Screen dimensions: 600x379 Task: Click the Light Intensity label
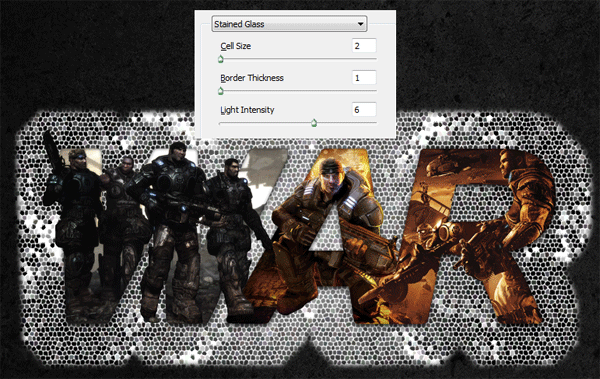(x=247, y=110)
